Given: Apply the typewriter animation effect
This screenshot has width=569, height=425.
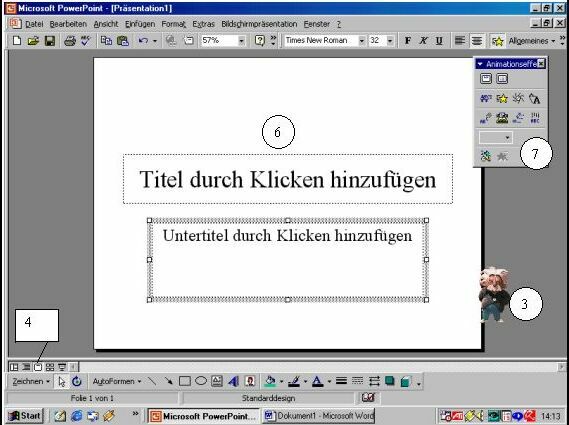Looking at the screenshot, I should tap(502, 118).
